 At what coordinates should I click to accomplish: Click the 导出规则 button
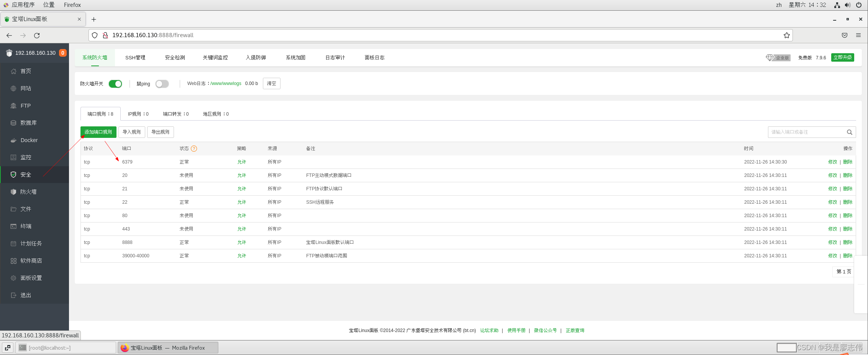click(x=161, y=132)
